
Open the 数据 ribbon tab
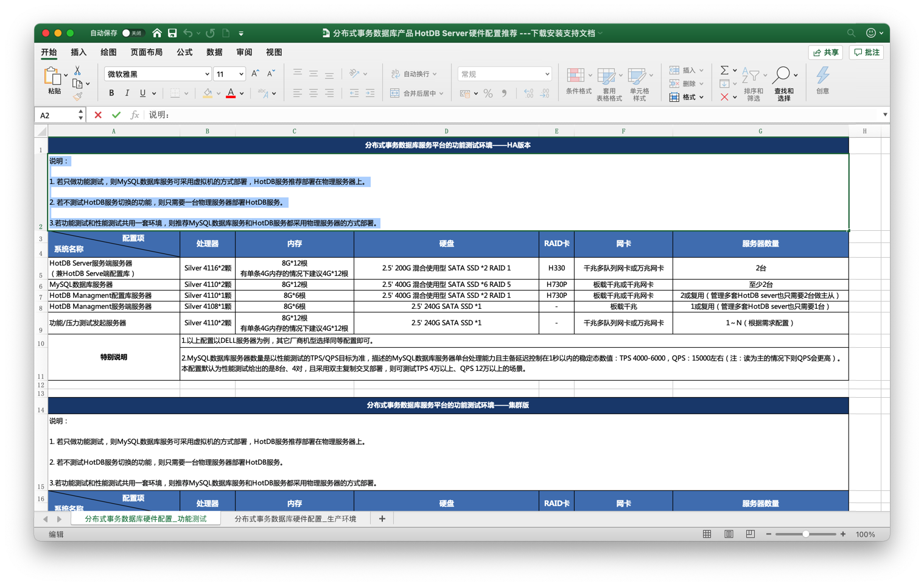pyautogui.click(x=214, y=52)
